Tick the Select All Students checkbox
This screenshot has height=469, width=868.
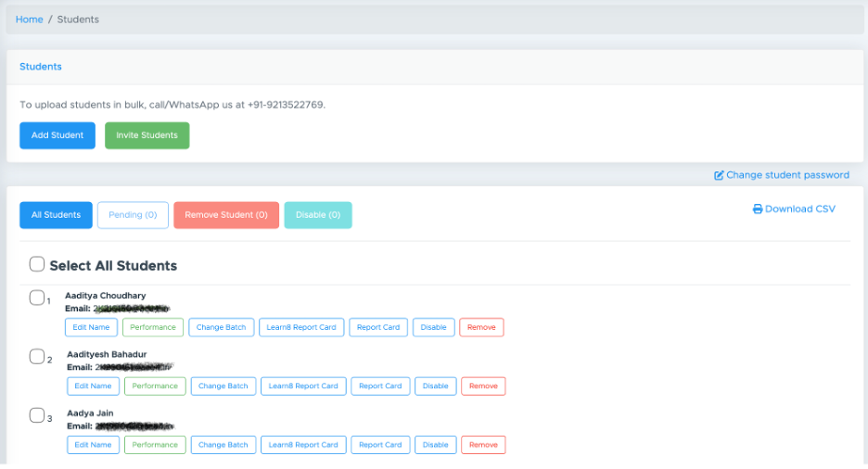click(37, 264)
